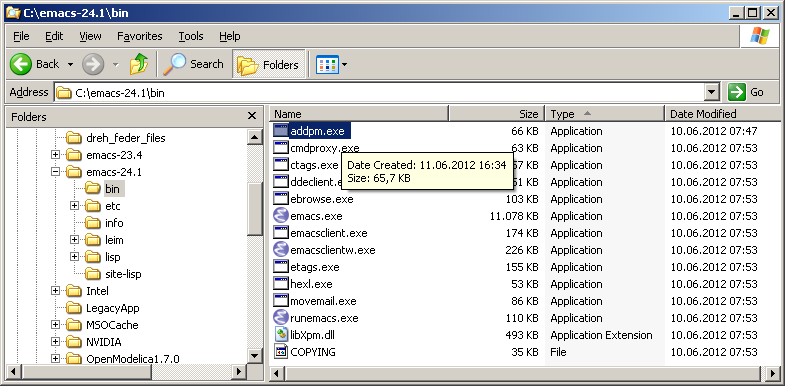785x386 pixels.
Task: Click the MSOCache folder icon
Action: click(74, 325)
